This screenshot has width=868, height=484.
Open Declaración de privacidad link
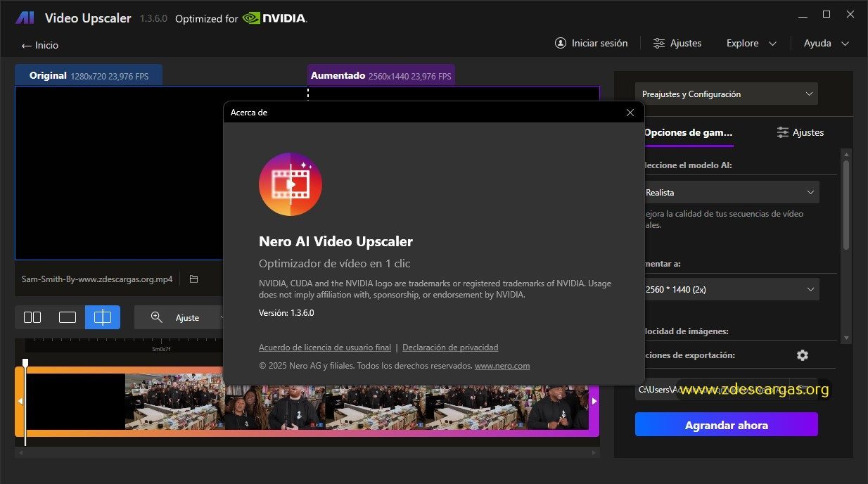tap(450, 348)
